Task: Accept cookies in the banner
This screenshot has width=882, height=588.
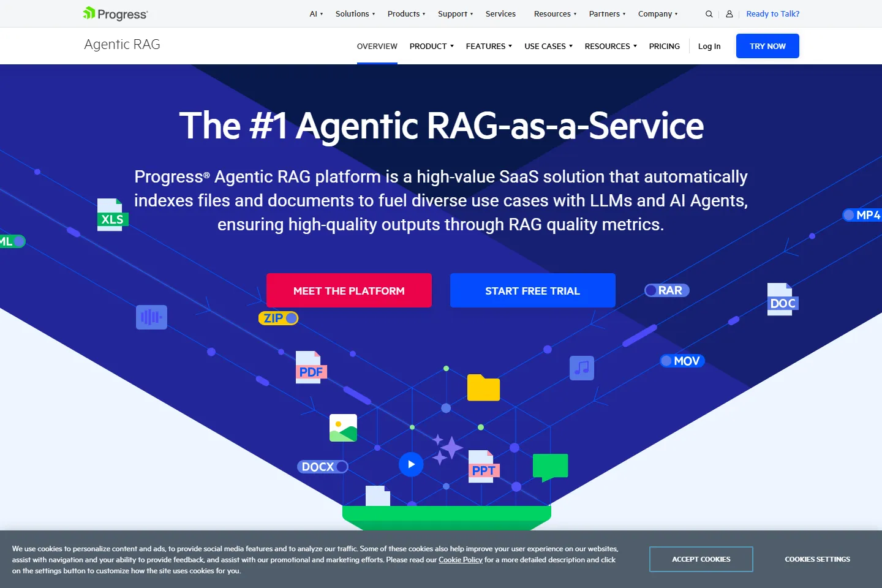Action: (701, 559)
